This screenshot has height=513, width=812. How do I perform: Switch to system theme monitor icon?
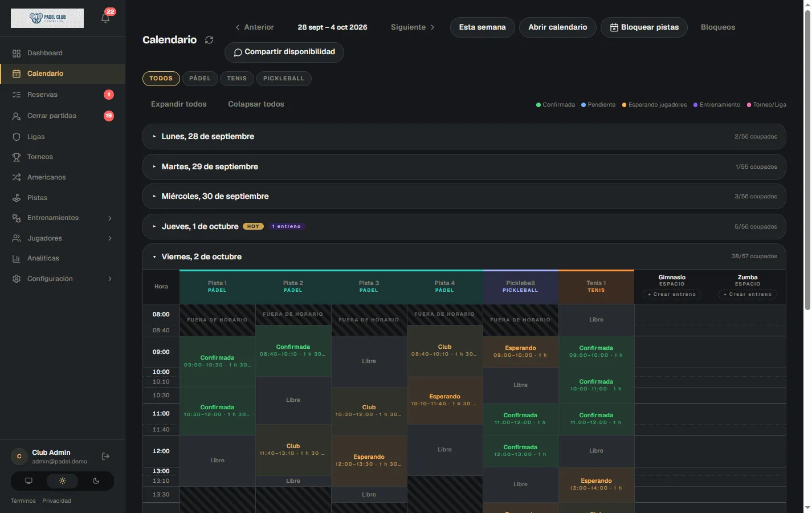28,481
